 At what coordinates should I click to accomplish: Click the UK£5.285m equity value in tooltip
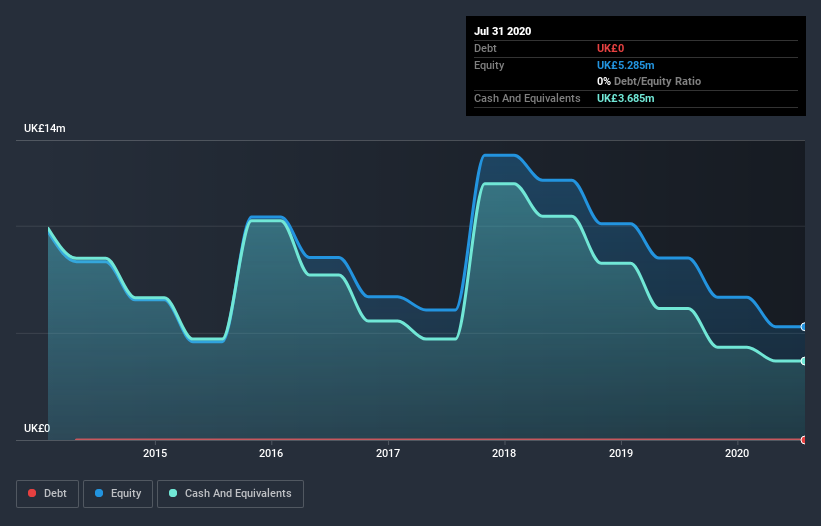click(626, 65)
